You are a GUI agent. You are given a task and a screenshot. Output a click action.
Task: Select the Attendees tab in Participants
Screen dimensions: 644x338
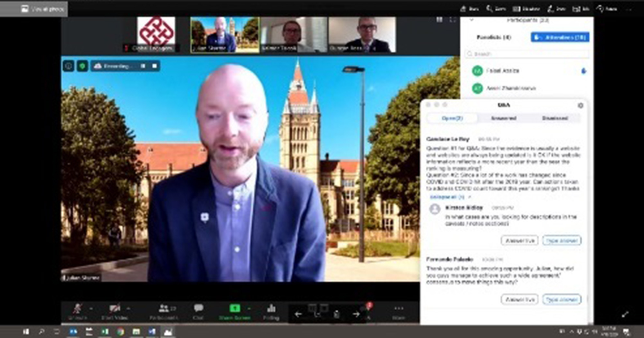click(560, 37)
